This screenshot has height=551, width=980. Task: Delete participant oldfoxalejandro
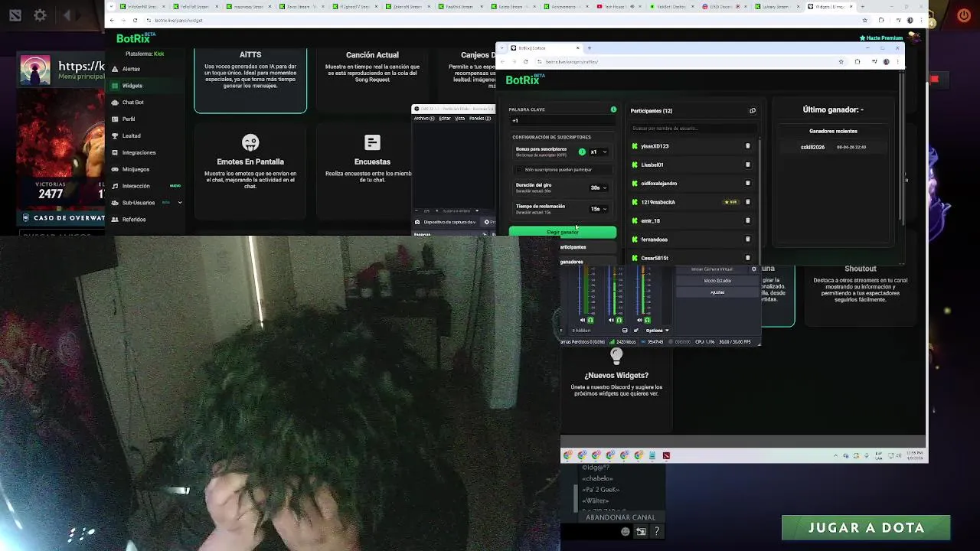point(748,184)
